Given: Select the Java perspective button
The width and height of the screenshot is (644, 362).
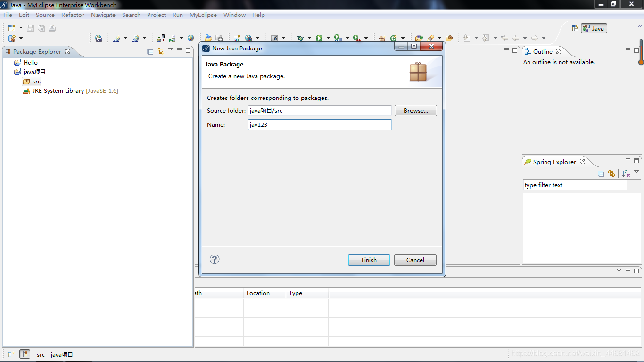Looking at the screenshot, I should pyautogui.click(x=594, y=28).
